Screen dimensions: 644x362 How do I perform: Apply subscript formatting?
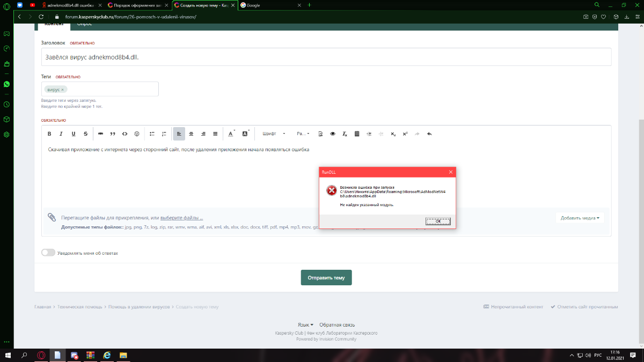(x=393, y=134)
